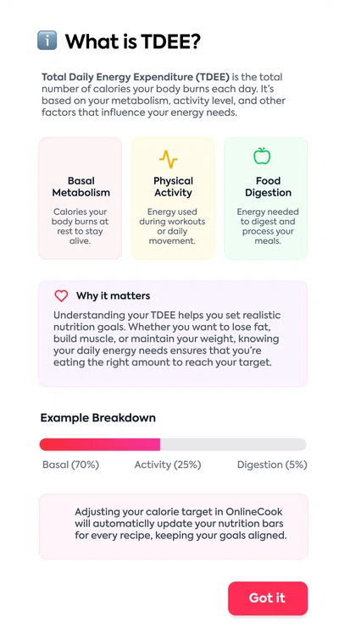Click the What is TDEE? heading
Image resolution: width=339 pixels, height=644 pixels.
pyautogui.click(x=132, y=41)
